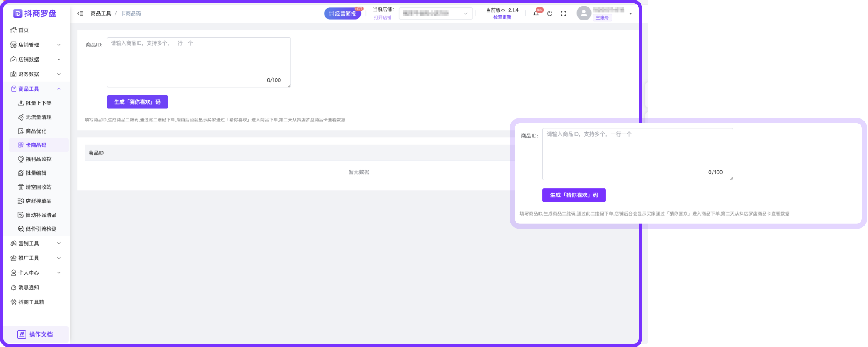The width and height of the screenshot is (868, 347).
Task: Click 生成「猜你喜欢」码 button
Action: point(137,102)
